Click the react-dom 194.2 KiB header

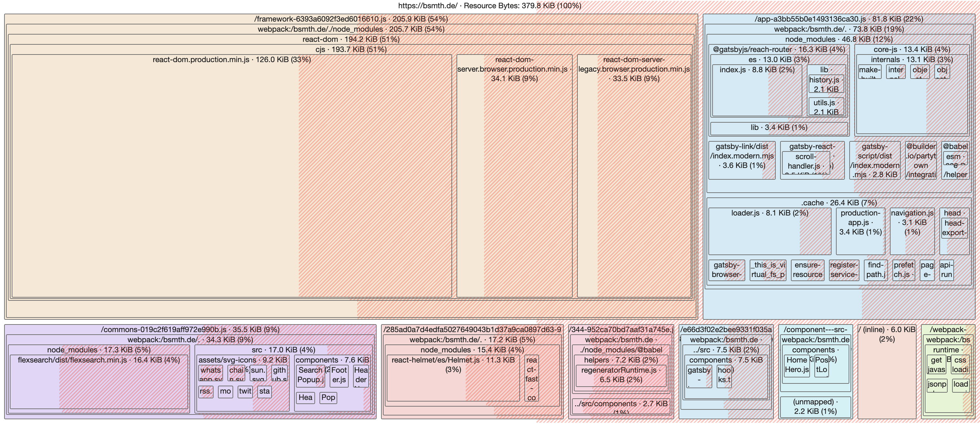tap(351, 39)
